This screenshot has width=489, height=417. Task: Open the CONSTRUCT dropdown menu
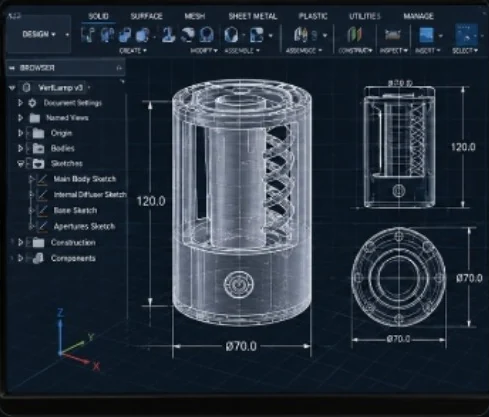[x=355, y=51]
